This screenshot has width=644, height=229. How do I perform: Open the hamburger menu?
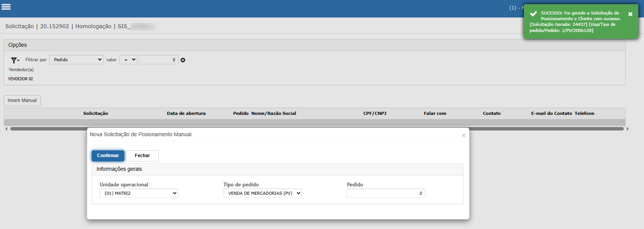point(6,7)
